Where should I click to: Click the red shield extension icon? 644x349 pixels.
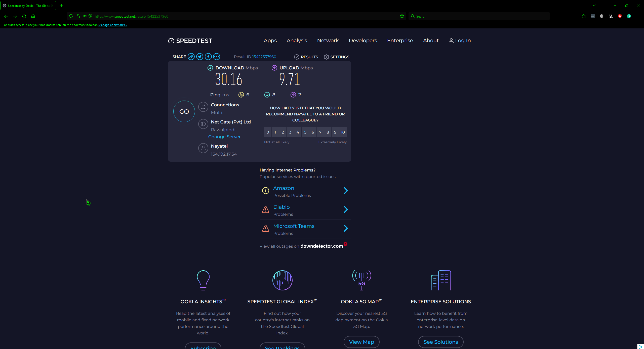coord(620,16)
